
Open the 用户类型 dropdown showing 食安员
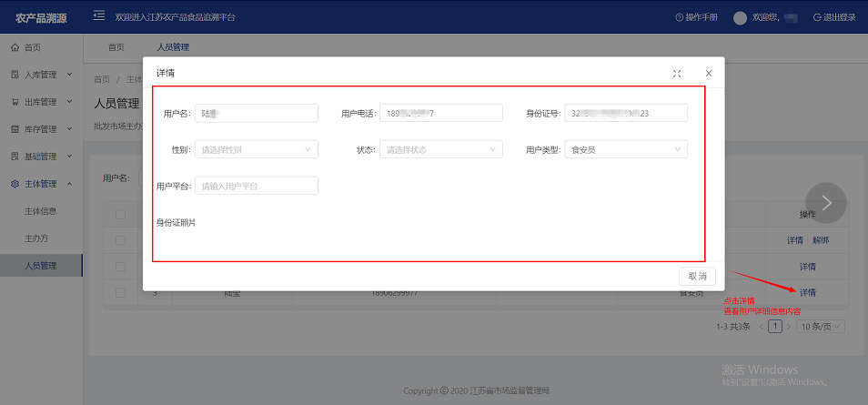click(x=625, y=149)
